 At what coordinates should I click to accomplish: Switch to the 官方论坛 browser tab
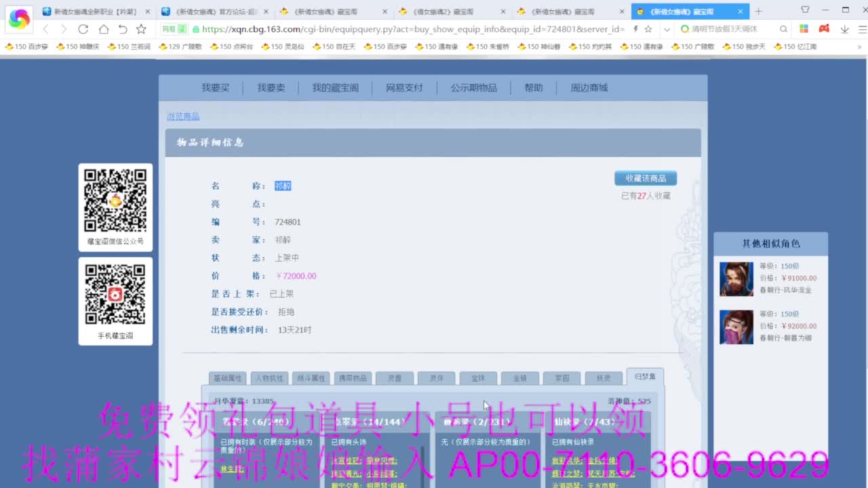(x=214, y=12)
